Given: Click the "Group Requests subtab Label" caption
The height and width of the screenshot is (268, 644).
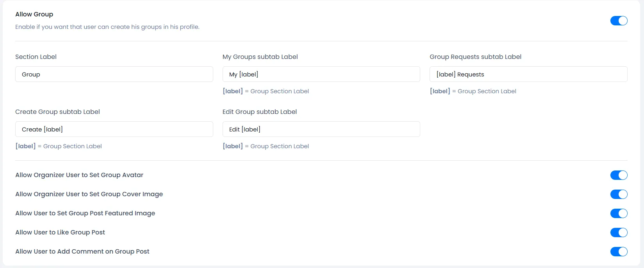Looking at the screenshot, I should tap(475, 57).
